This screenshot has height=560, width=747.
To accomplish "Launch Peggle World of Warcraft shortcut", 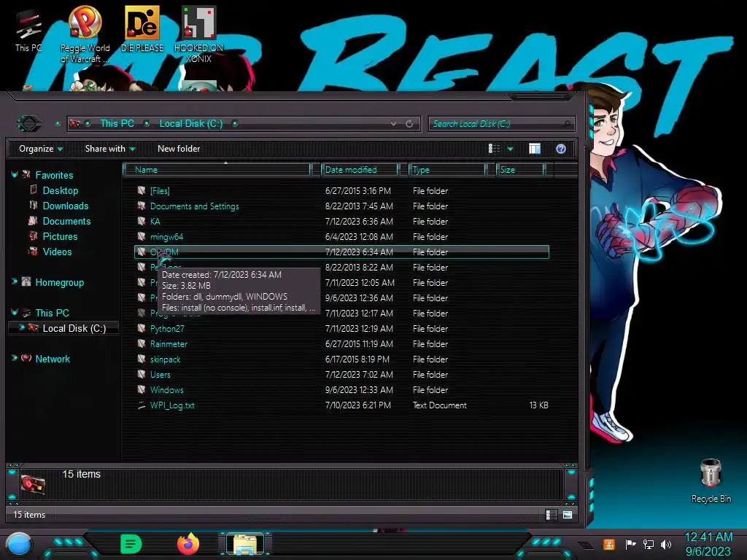I will click(85, 34).
